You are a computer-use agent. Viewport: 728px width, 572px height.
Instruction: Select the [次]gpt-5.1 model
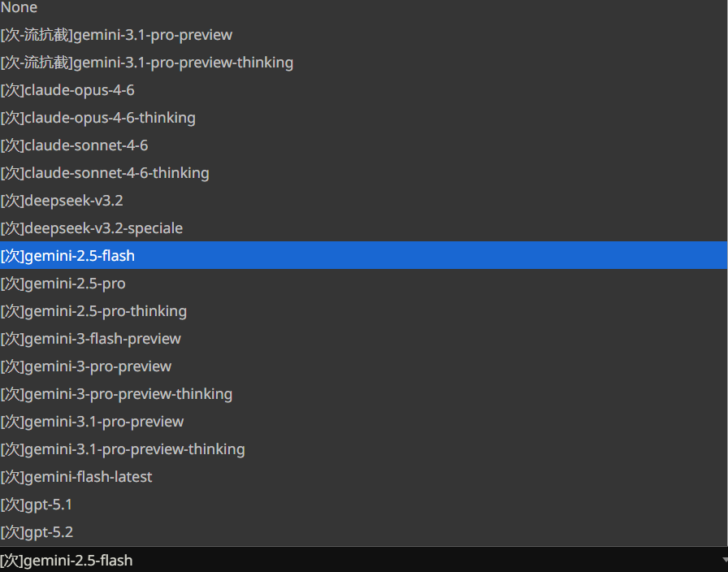pos(37,505)
